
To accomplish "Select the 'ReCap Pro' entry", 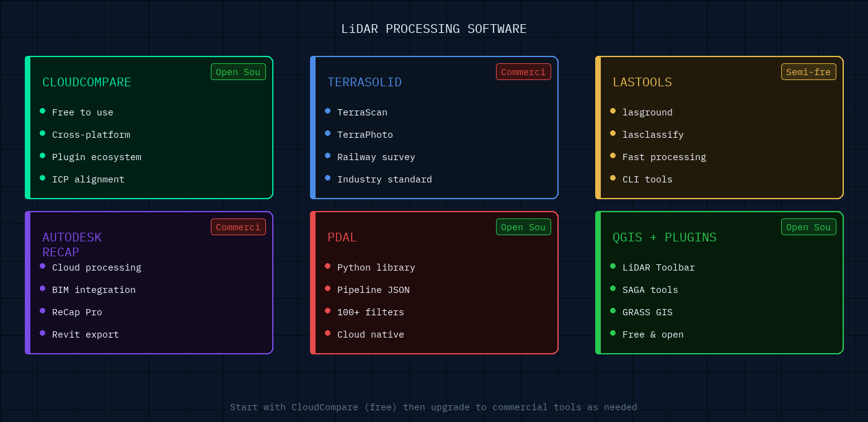I will coord(77,312).
